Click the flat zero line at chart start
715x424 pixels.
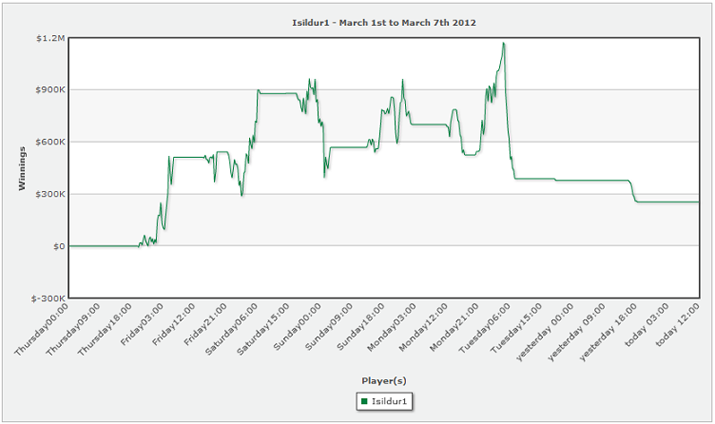point(104,246)
